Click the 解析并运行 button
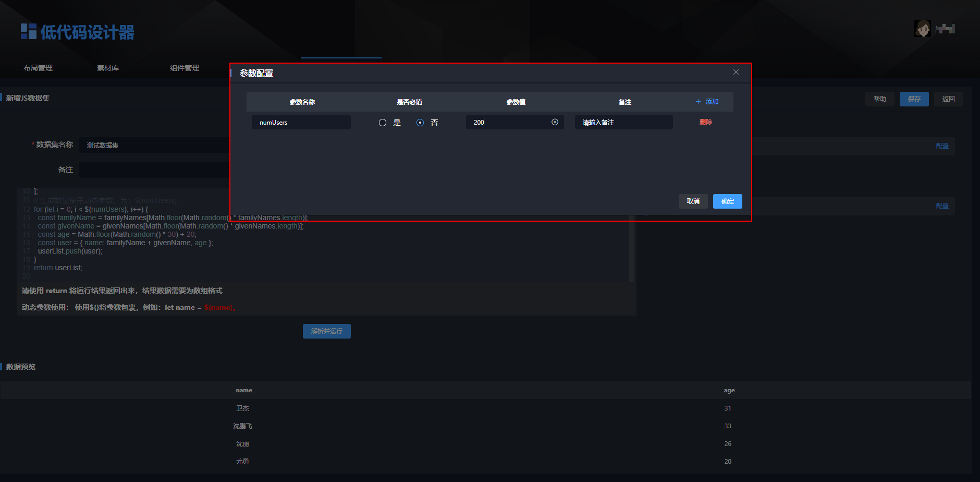This screenshot has height=482, width=980. point(327,331)
